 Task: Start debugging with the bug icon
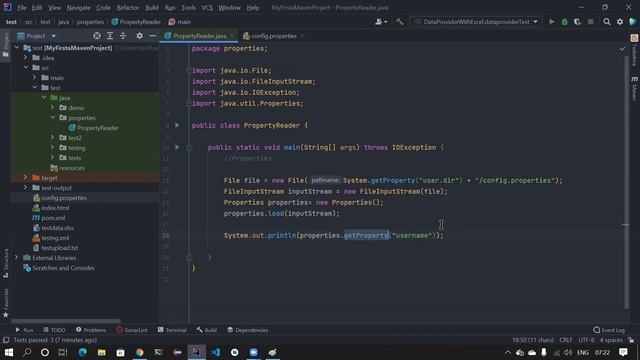(564, 22)
